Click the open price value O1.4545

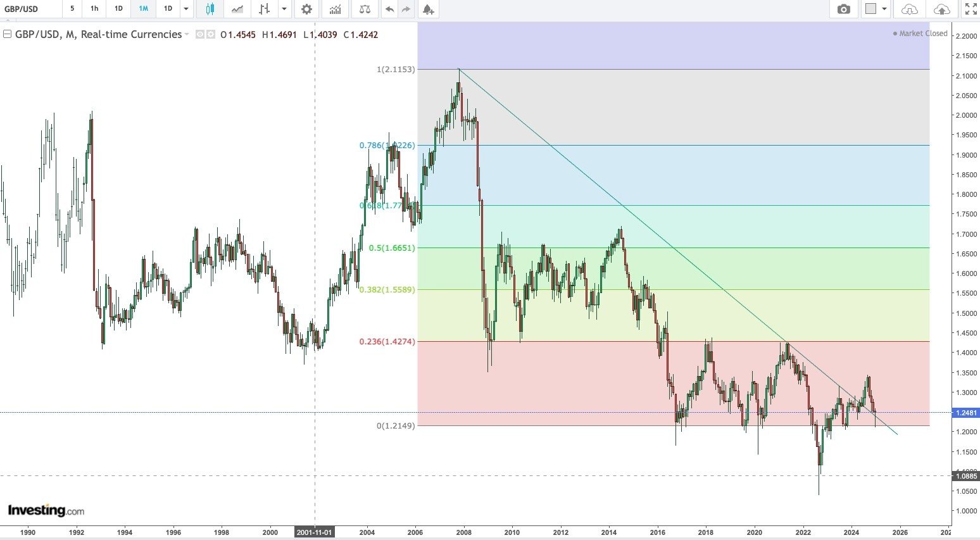point(238,35)
